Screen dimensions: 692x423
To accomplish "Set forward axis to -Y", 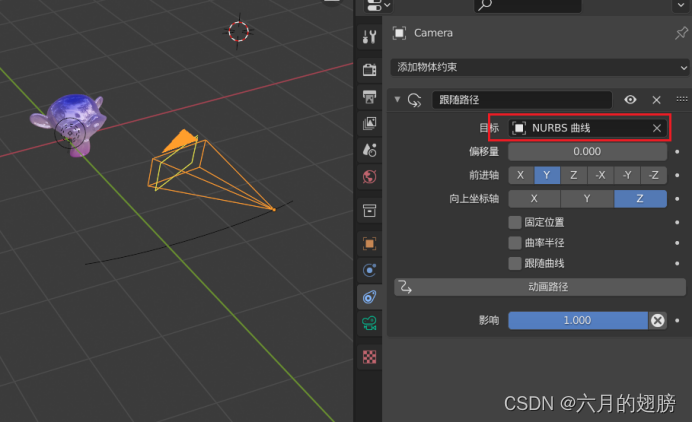I will 627,175.
